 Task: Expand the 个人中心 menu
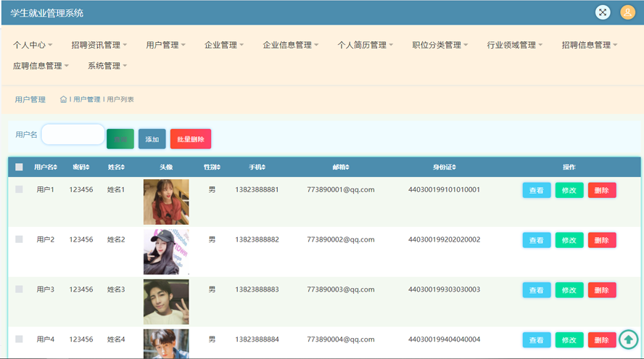pyautogui.click(x=33, y=45)
